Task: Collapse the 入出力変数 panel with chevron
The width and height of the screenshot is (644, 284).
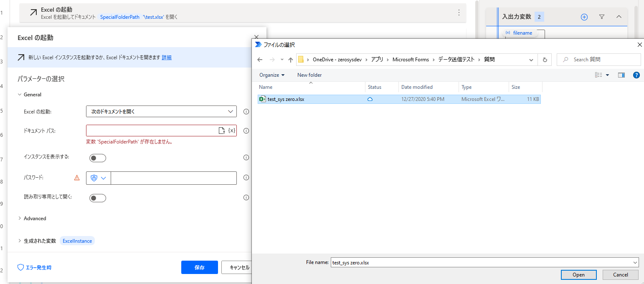Action: point(619,17)
